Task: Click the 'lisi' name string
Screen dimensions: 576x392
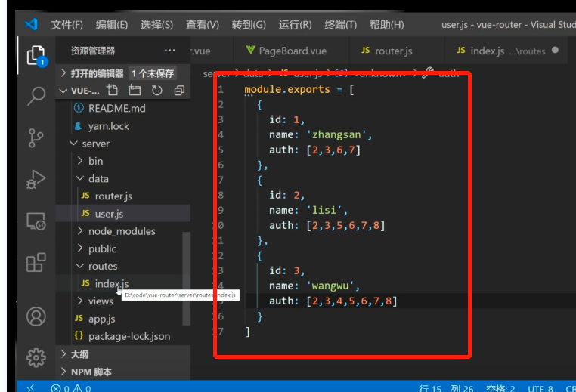Action: tap(324, 210)
